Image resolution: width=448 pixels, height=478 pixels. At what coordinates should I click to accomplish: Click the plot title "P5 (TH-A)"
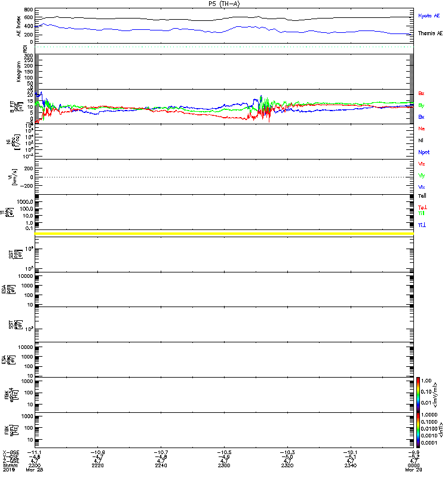tap(224, 4)
